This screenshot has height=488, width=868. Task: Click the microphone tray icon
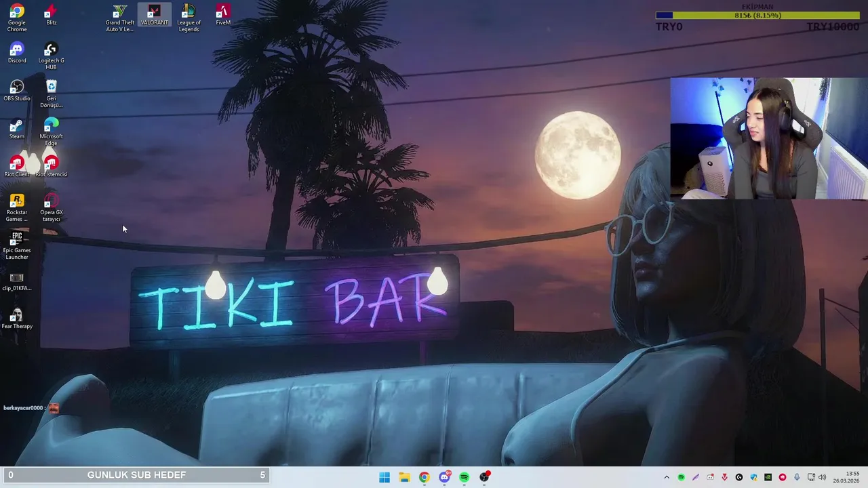(x=797, y=477)
